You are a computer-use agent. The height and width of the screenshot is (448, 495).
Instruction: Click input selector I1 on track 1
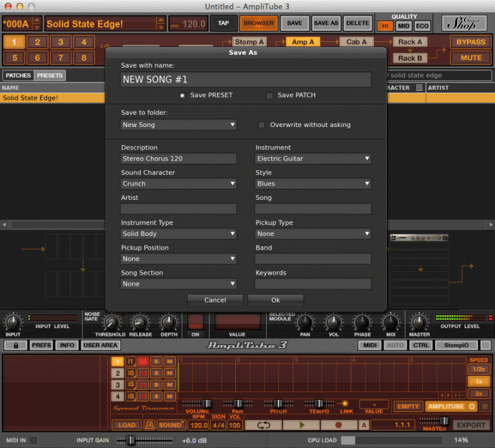(x=130, y=362)
